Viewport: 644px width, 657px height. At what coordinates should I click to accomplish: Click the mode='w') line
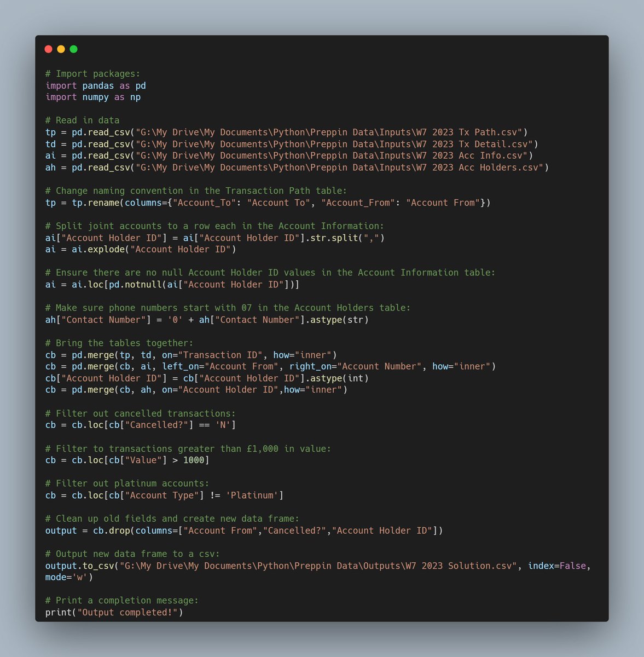pyautogui.click(x=69, y=577)
